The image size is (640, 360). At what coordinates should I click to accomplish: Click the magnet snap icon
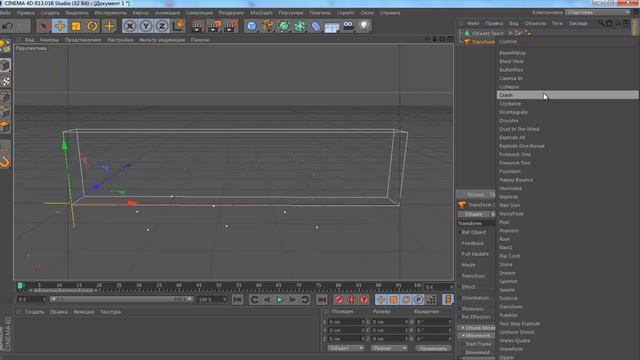coord(5,163)
